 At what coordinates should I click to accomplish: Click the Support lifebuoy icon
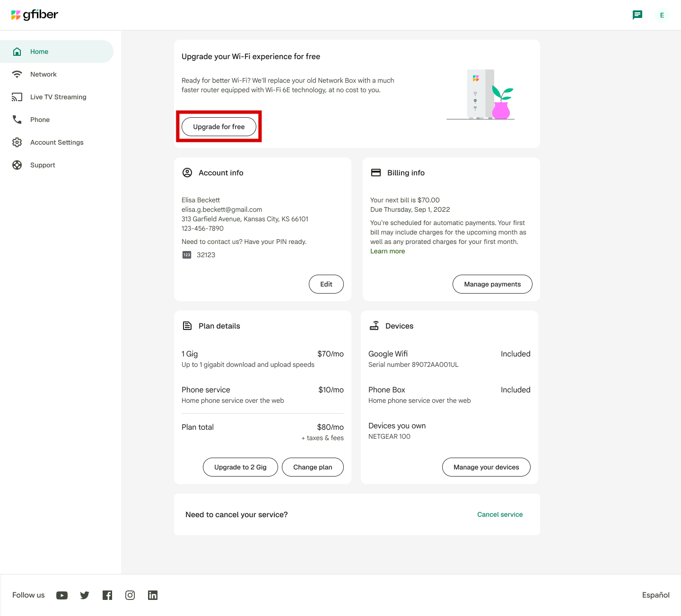click(17, 165)
